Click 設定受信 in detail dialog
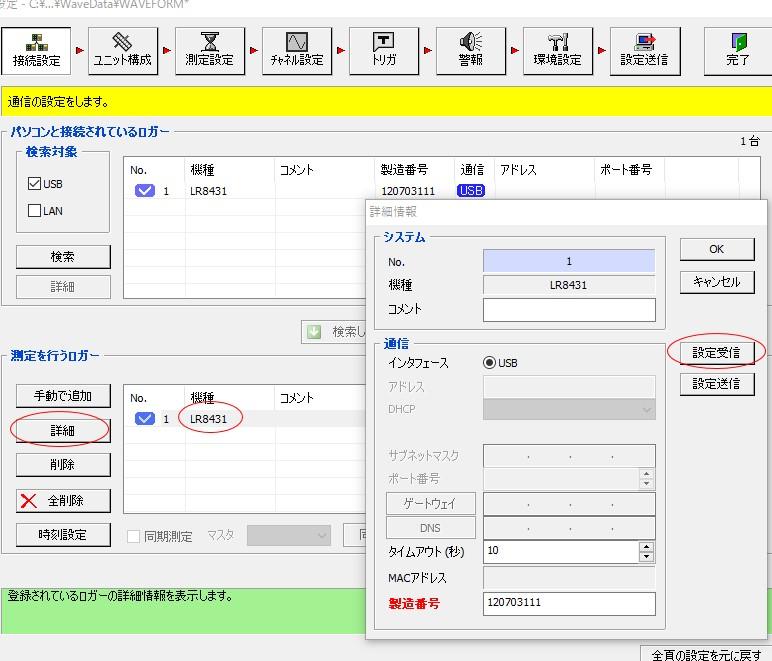Image resolution: width=772 pixels, height=661 pixels. tap(717, 352)
